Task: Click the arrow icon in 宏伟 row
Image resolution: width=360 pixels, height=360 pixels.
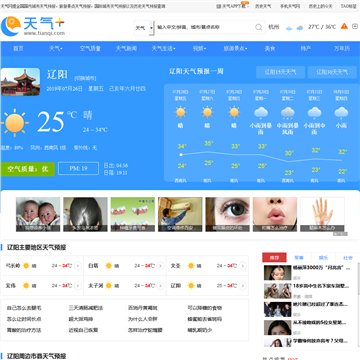Action: [x=78, y=286]
